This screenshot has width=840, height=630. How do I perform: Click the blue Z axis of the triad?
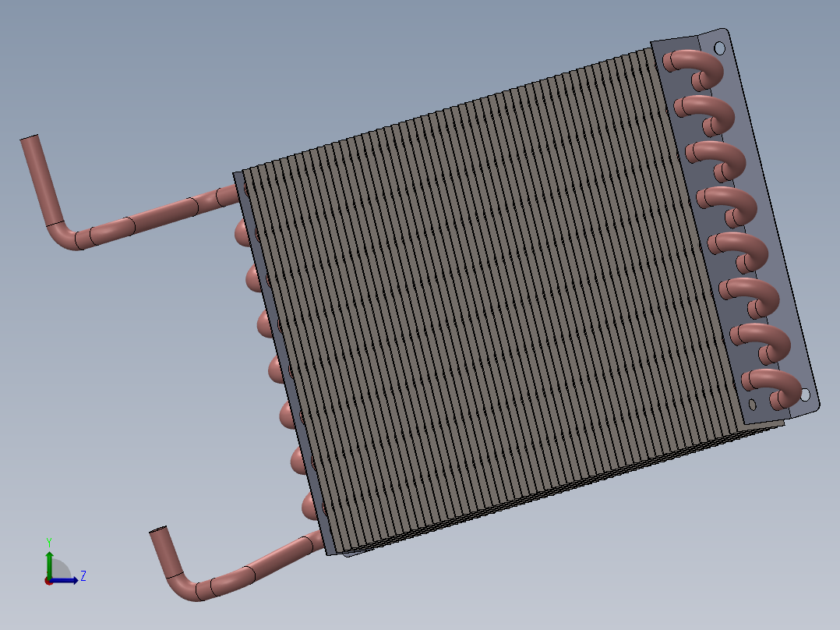[x=64, y=580]
